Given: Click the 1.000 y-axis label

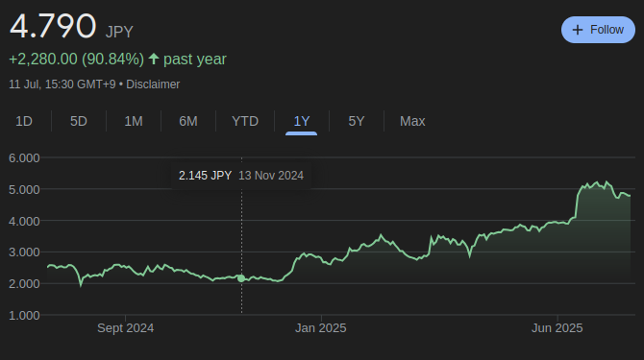Looking at the screenshot, I should coord(24,315).
